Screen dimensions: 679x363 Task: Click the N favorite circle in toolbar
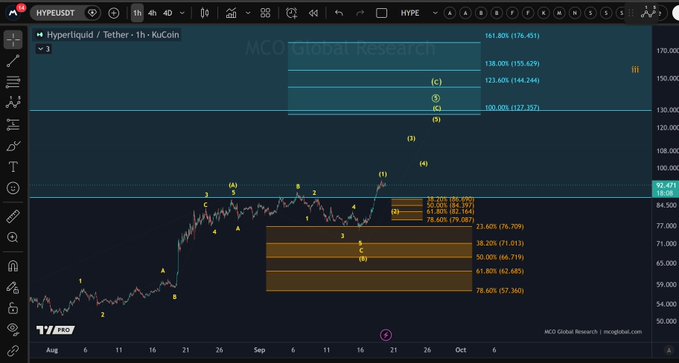point(575,13)
